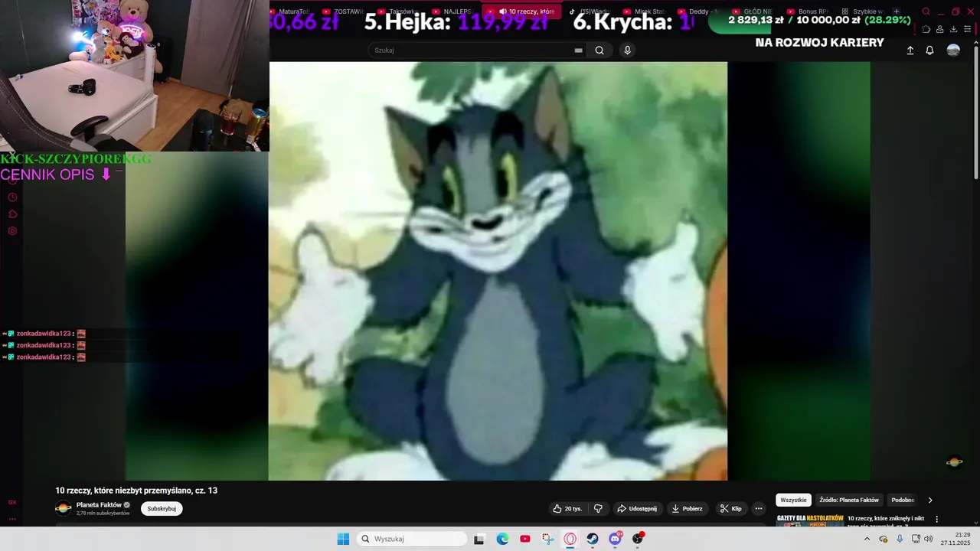Viewport: 980px width, 551px height.
Task: Switch to the ZOSTAW browser tab
Action: [x=345, y=11]
